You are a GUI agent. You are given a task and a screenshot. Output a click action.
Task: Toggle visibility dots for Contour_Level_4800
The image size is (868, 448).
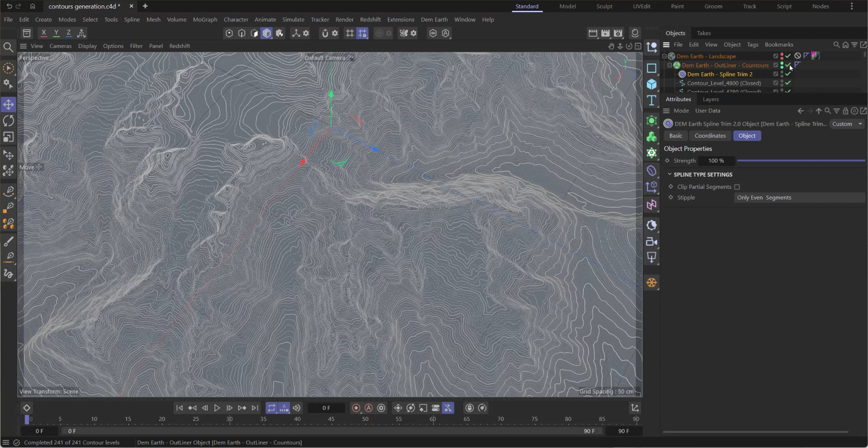782,83
